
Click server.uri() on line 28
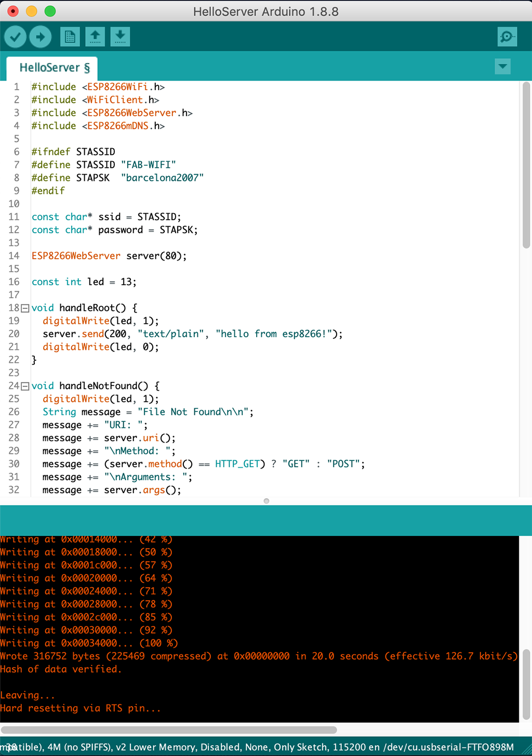pyautogui.click(x=140, y=437)
